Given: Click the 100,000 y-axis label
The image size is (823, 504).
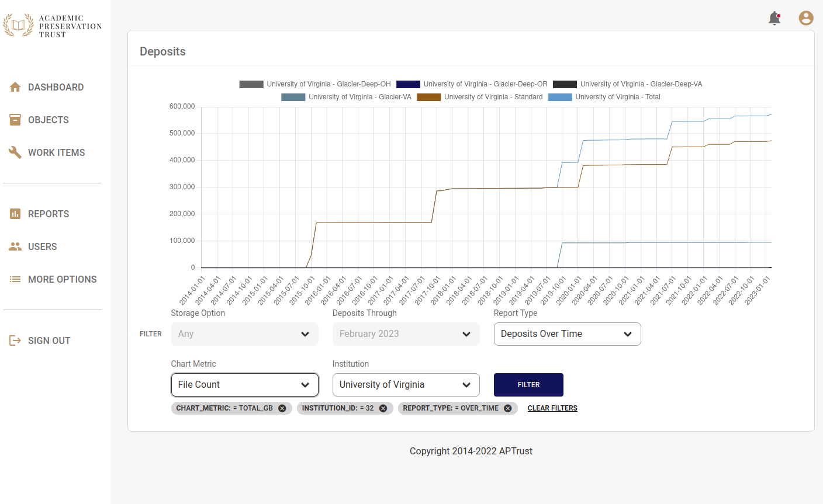Looking at the screenshot, I should point(182,241).
